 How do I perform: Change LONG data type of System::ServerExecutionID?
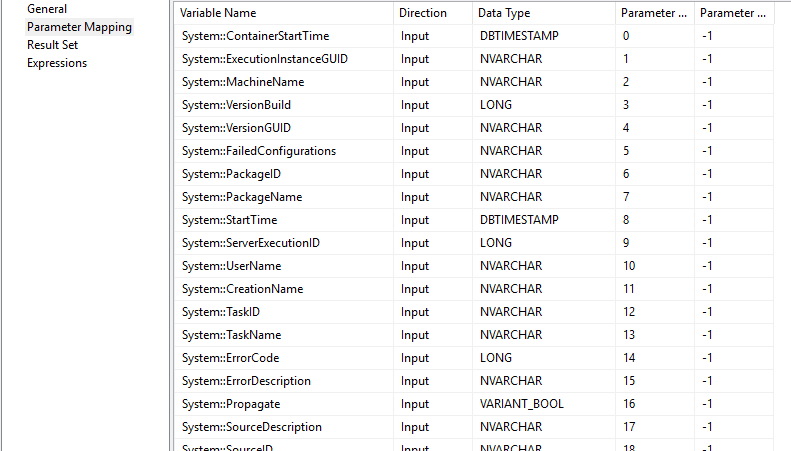pyautogui.click(x=544, y=243)
